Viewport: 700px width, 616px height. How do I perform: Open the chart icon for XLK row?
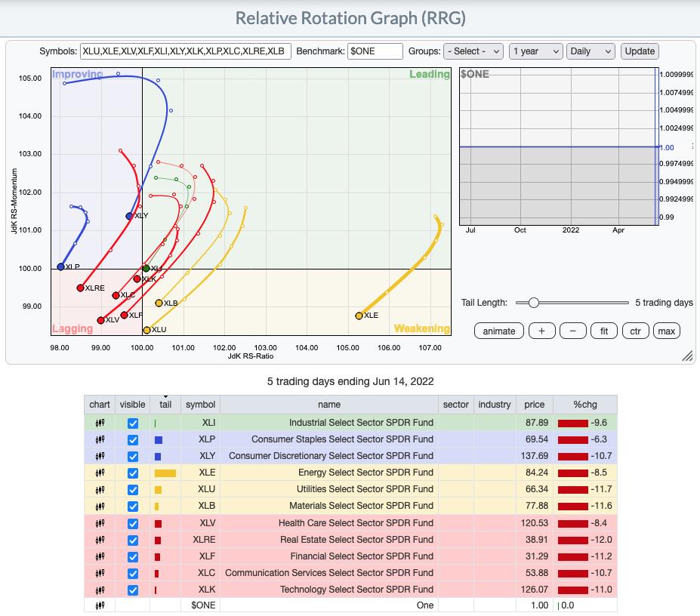100,590
